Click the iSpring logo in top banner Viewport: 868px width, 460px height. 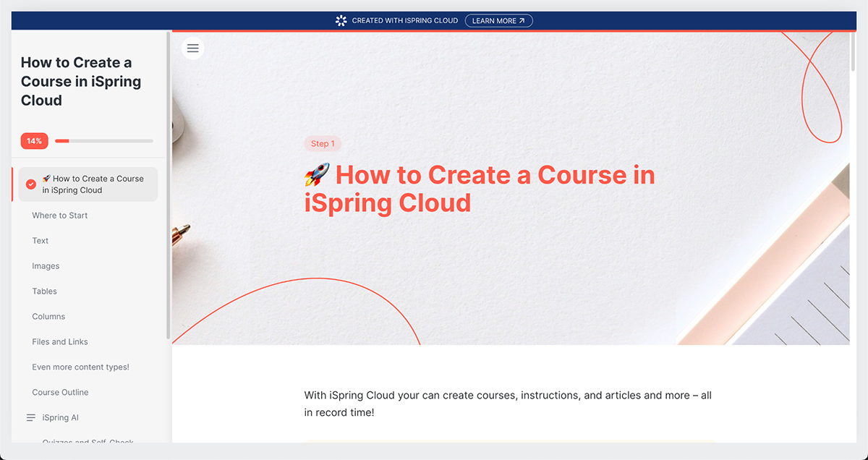[341, 21]
